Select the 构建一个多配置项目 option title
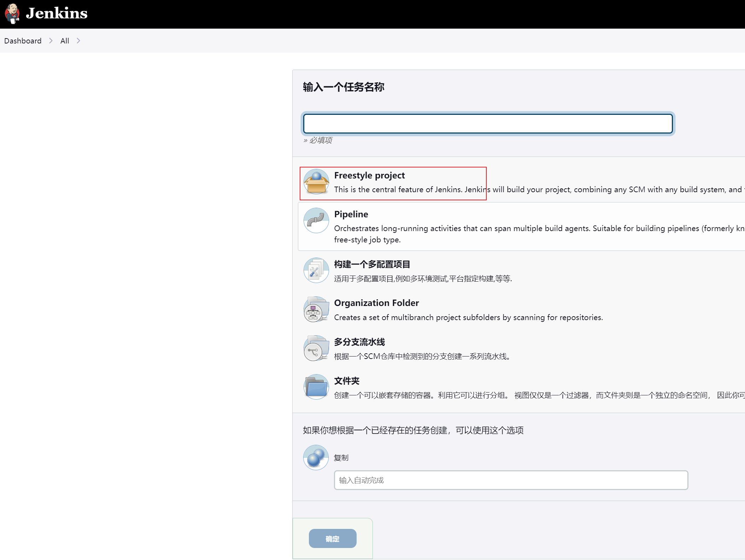Screen dimensions: 745x560 coord(372,264)
